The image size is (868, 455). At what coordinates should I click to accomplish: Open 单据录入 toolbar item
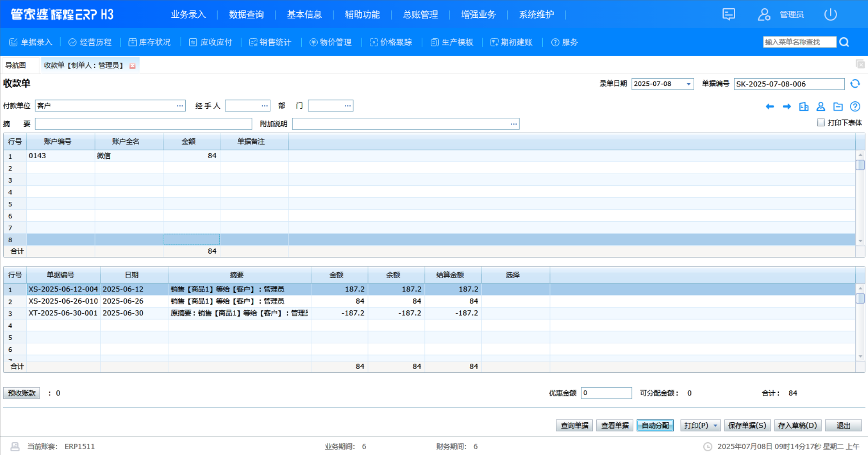(31, 42)
